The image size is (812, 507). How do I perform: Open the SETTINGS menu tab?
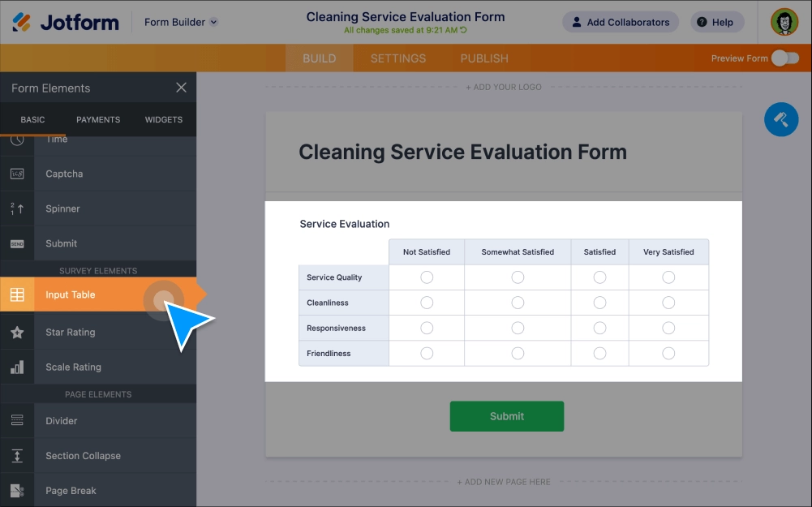pos(397,58)
